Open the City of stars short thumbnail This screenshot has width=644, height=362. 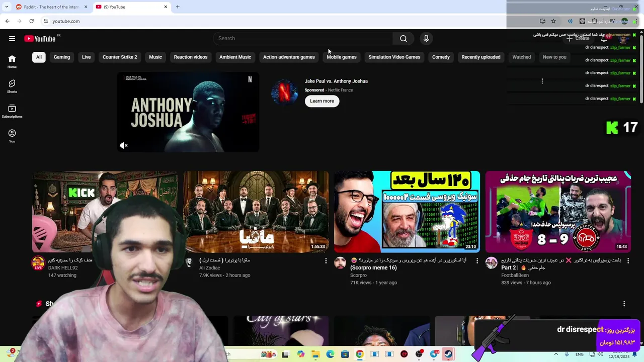click(x=281, y=331)
